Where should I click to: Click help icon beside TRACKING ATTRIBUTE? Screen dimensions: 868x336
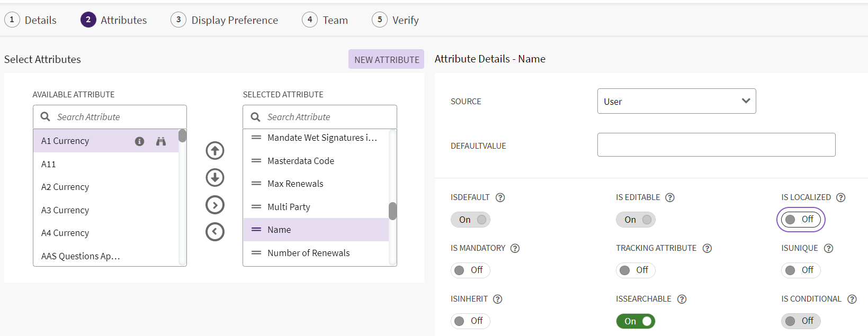point(707,248)
